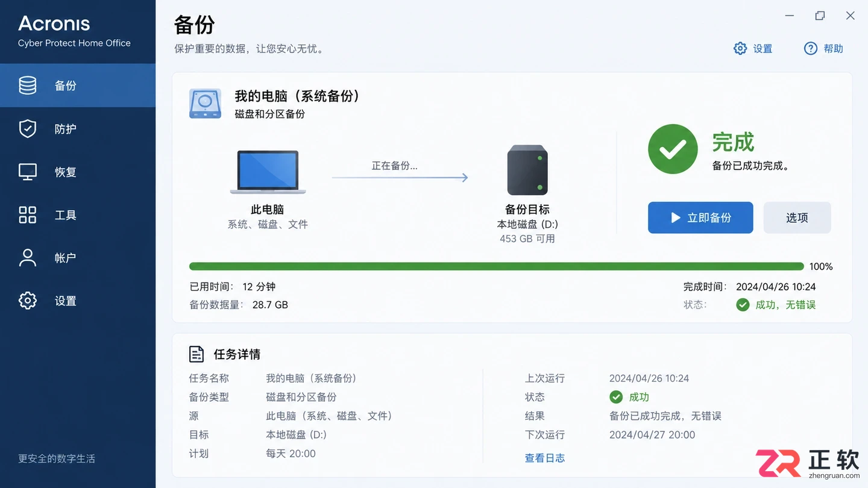868x488 pixels.
Task: Open the 选项 button
Action: click(x=797, y=217)
